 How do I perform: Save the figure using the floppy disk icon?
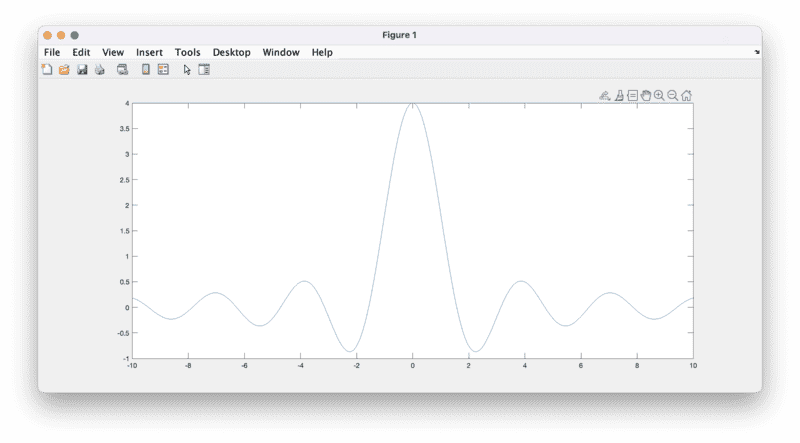[82, 69]
